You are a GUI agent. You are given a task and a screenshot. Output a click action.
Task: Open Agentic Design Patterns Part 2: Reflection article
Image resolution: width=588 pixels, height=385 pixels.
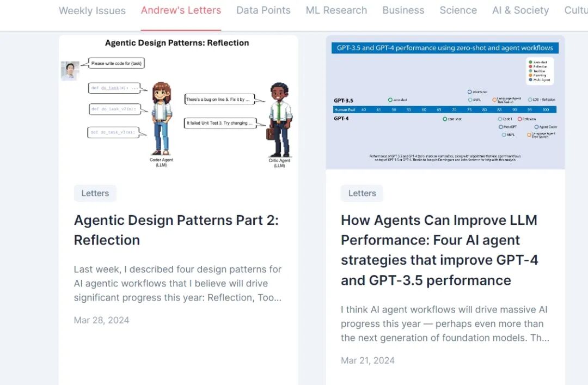[x=176, y=230]
